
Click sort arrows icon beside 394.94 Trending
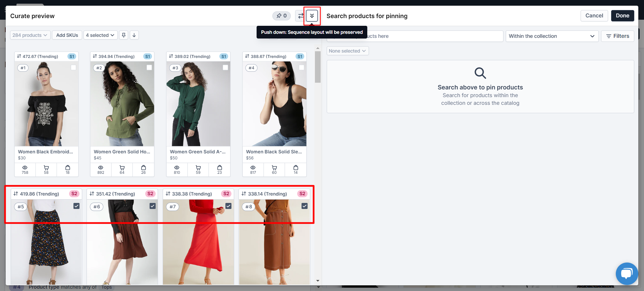pos(95,56)
